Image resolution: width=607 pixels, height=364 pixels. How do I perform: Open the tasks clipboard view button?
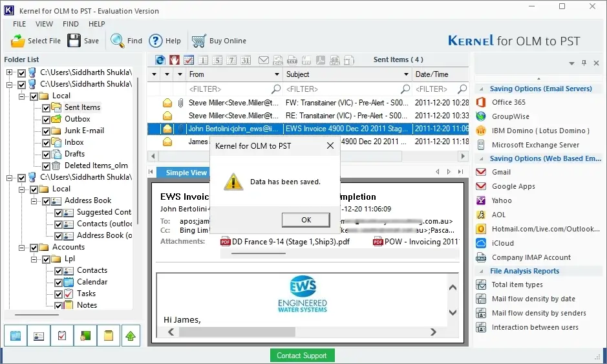(x=62, y=336)
